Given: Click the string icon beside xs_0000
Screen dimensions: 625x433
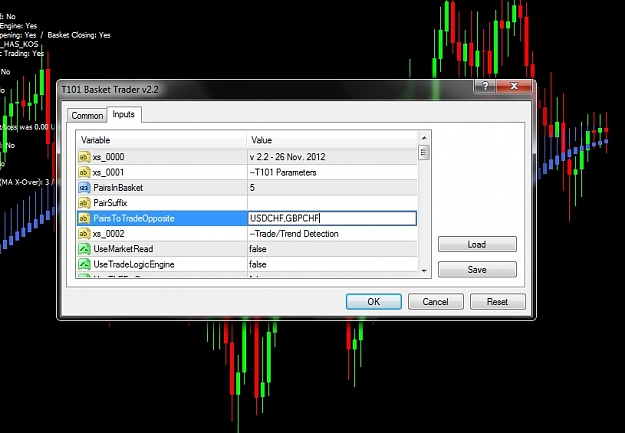Looking at the screenshot, I should click(84, 157).
